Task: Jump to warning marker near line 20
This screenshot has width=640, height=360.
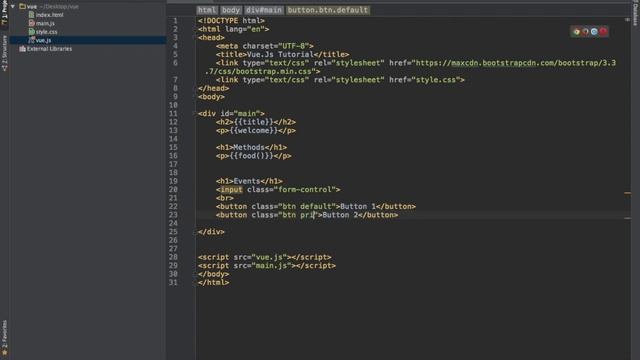Action: [x=627, y=193]
